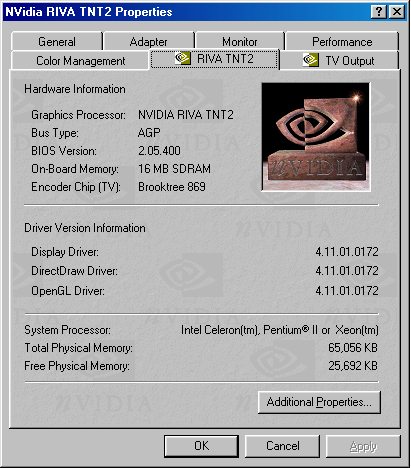Screen dimensions: 411x468
Task: Click the dialog title bar text
Action: point(89,12)
